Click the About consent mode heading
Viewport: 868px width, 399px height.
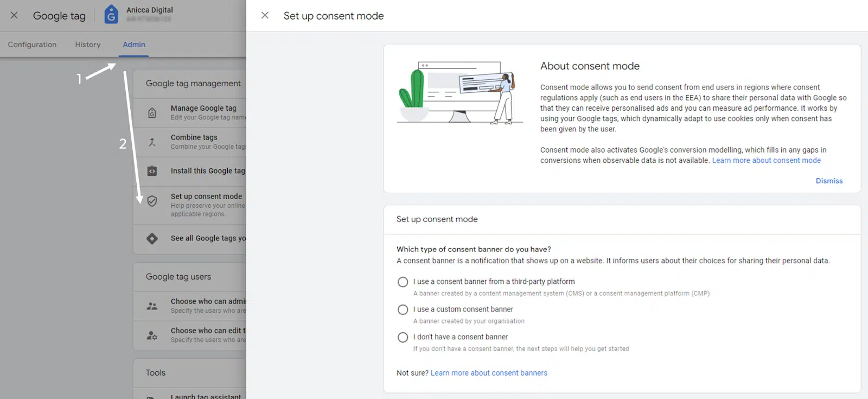(x=590, y=66)
